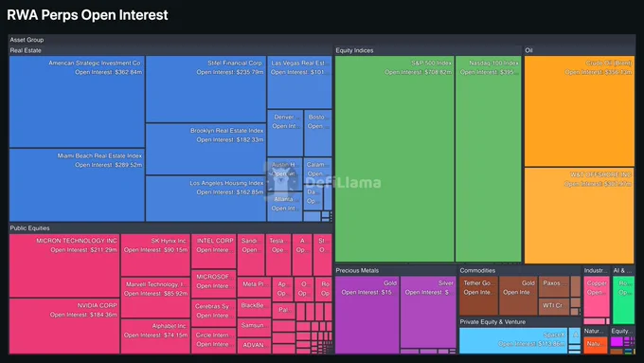Click the RWA Perps Open Interest title
The height and width of the screenshot is (363, 644).
[x=87, y=15]
